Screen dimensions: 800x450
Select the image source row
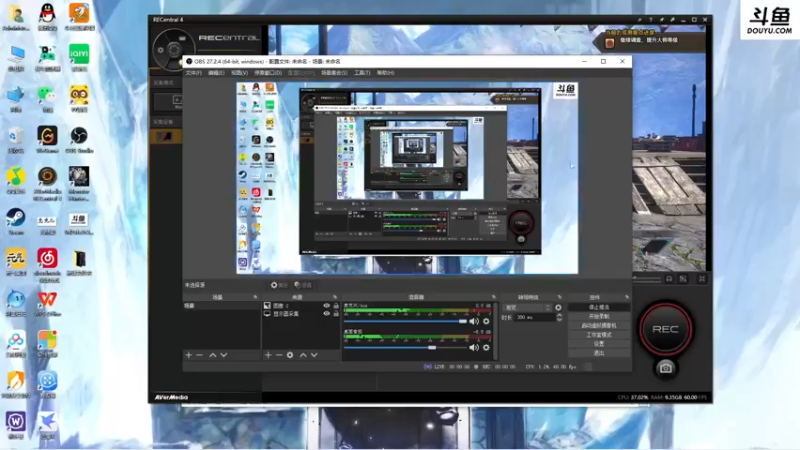pos(301,306)
